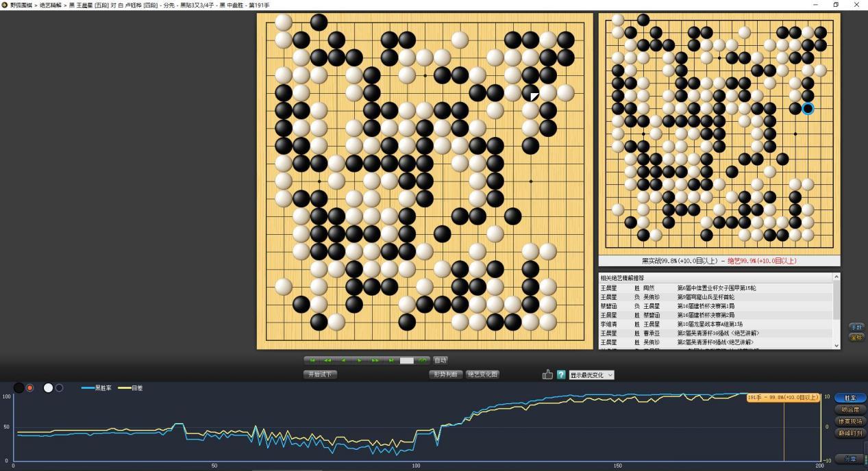This screenshot has width=868, height=471.
Task: Toggle the 手数 move numbers display
Action: 856,327
